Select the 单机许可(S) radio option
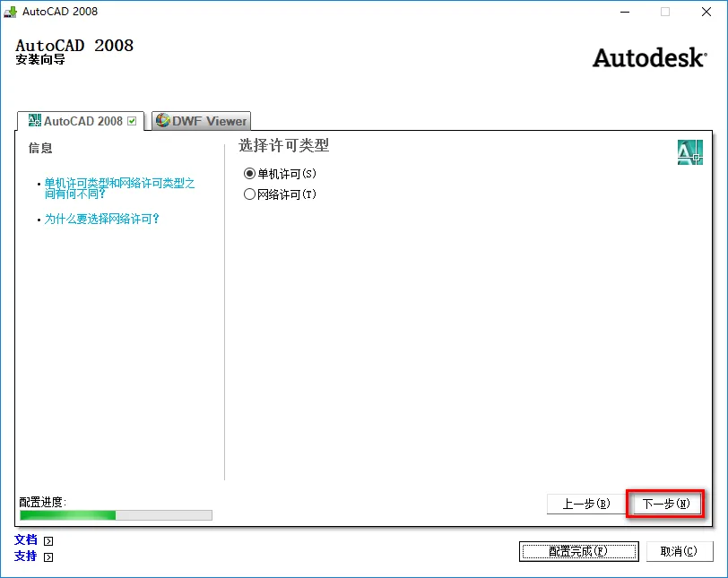This screenshot has width=728, height=578. tap(250, 174)
